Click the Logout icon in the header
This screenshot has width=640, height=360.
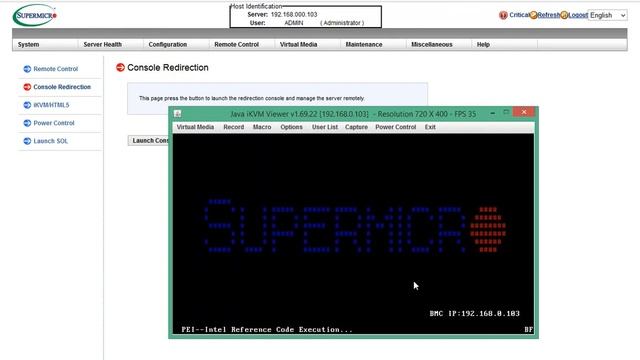564,15
